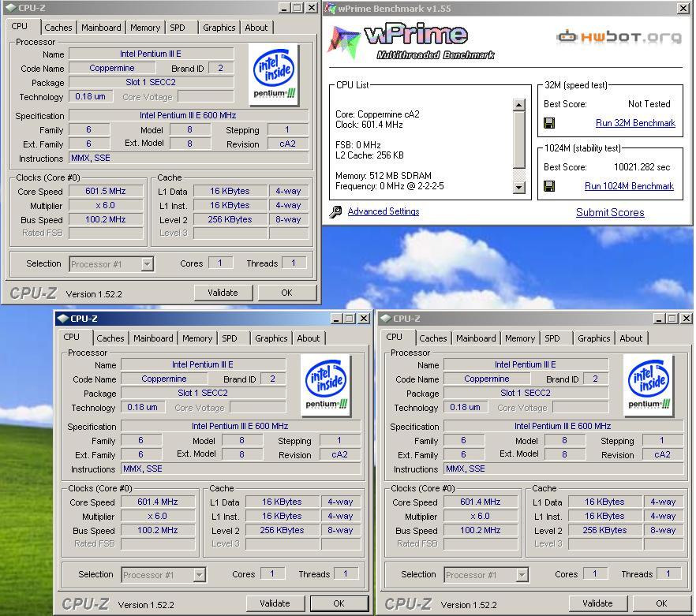696x616 pixels.
Task: Open the Memory tab in top-left CPU-Z
Action: tap(145, 28)
